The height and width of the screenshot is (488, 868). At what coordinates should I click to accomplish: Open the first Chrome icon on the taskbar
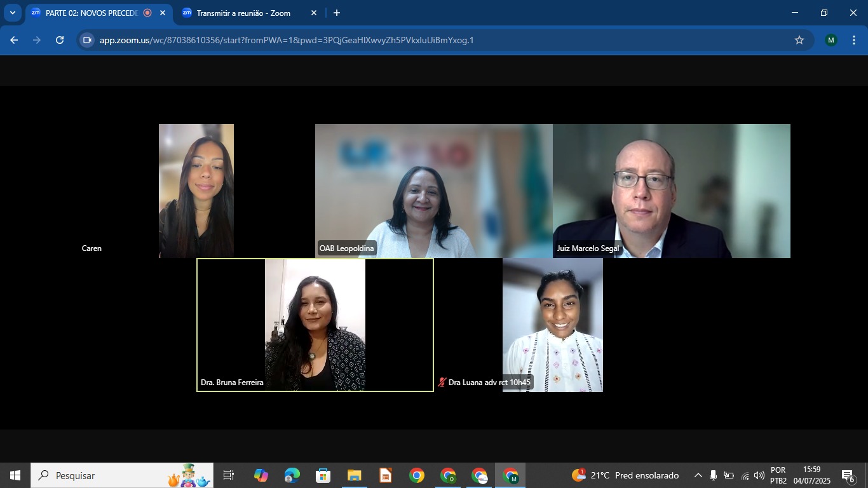tap(417, 475)
